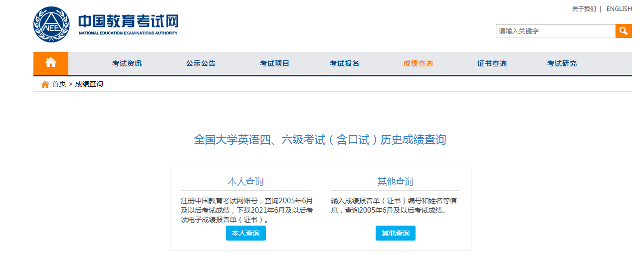
Task: Click 成绩查询 in the breadcrumb
Action: point(89,84)
